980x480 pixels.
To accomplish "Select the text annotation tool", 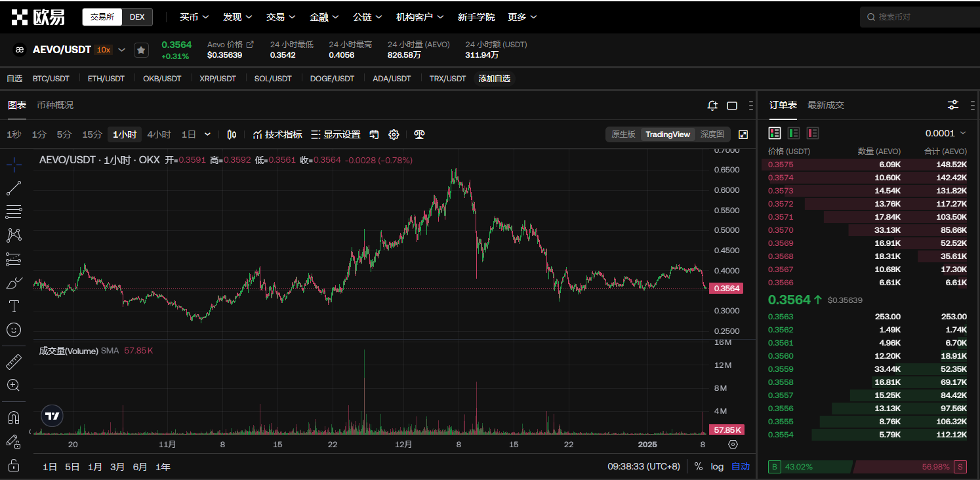I will pyautogui.click(x=14, y=306).
